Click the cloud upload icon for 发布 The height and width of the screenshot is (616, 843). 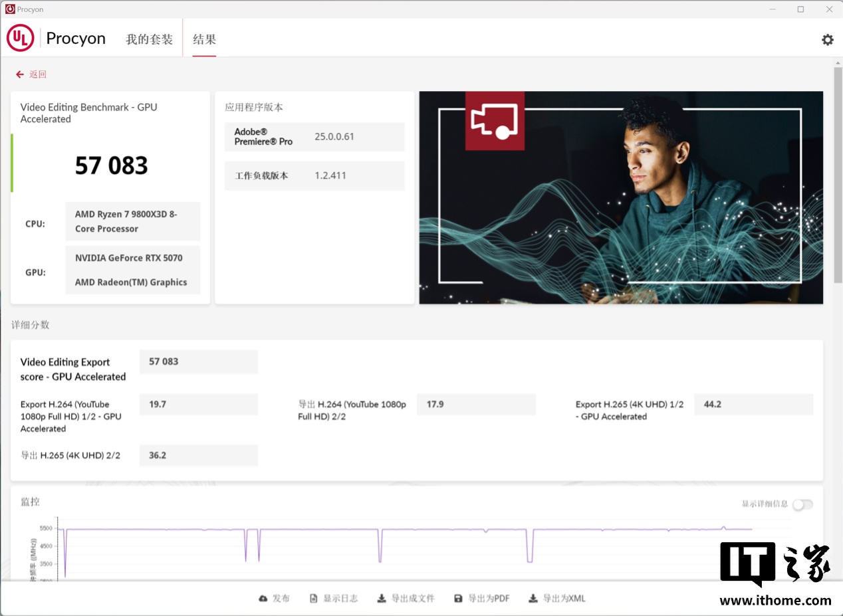click(x=263, y=598)
